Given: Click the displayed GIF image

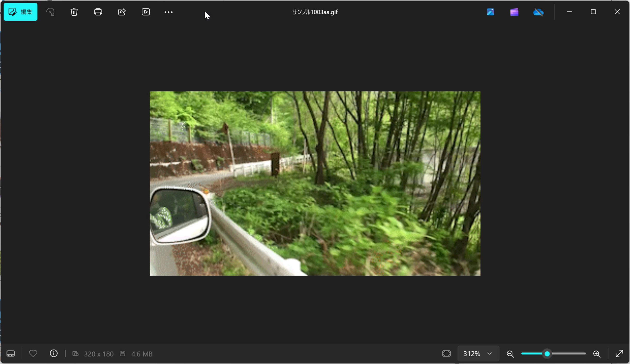Looking at the screenshot, I should coord(315,183).
